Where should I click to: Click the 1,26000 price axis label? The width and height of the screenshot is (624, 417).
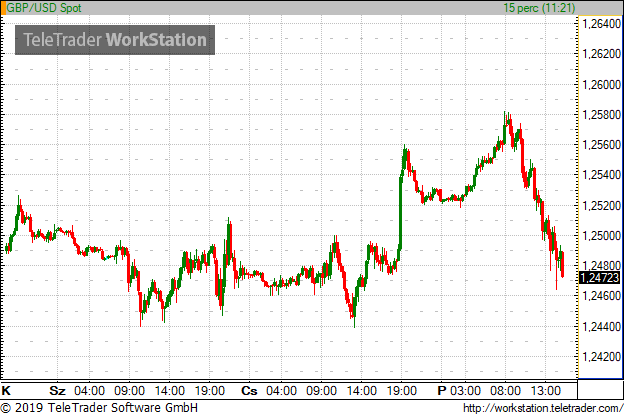tap(601, 84)
